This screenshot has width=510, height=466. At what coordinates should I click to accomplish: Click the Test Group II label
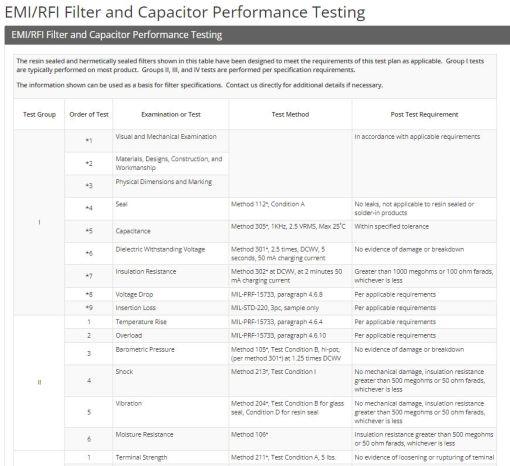coord(39,382)
